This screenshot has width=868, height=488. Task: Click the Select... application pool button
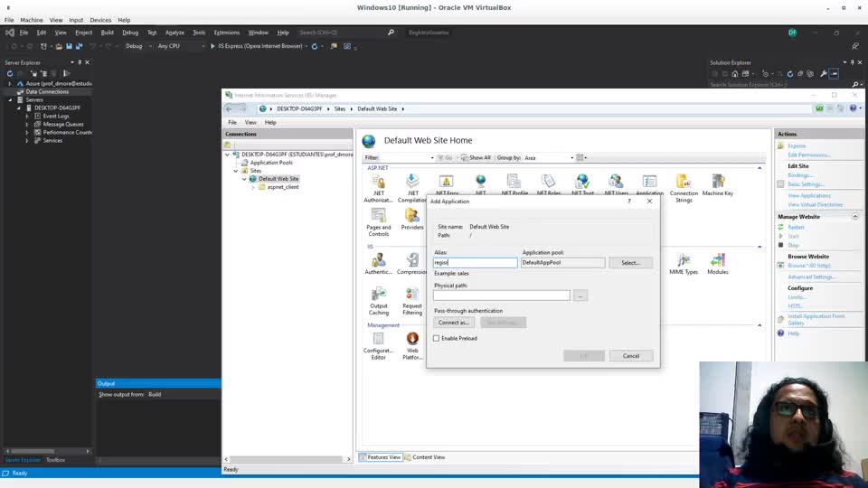coord(630,263)
